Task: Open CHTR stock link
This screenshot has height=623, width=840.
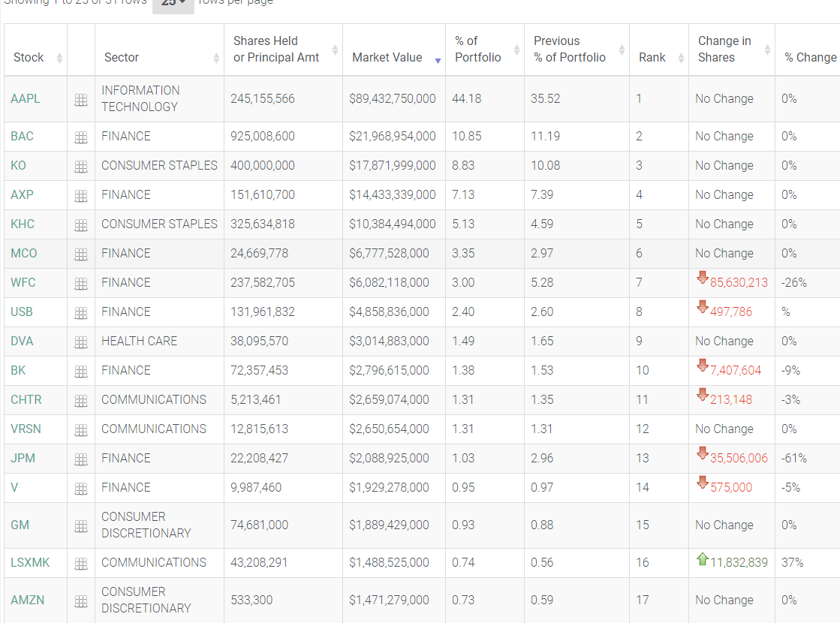Action: (26, 399)
